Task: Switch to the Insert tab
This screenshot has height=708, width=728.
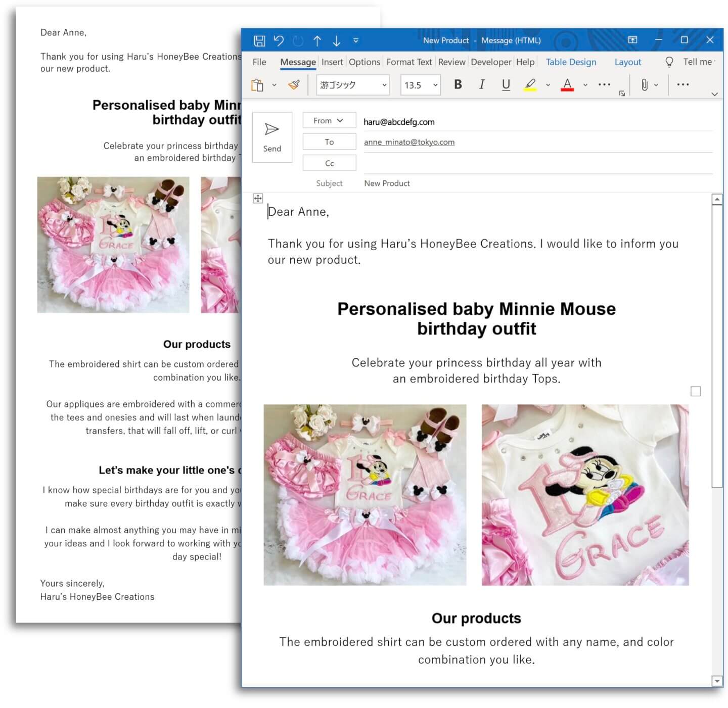Action: [x=332, y=62]
